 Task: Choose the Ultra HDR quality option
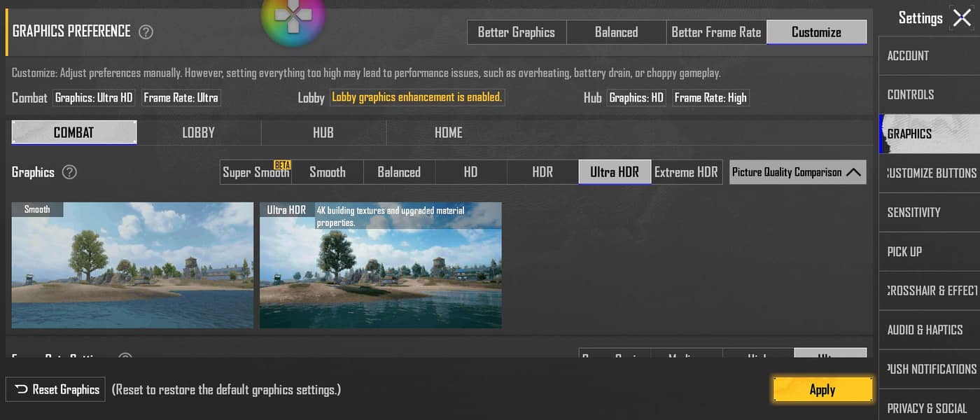click(x=615, y=172)
